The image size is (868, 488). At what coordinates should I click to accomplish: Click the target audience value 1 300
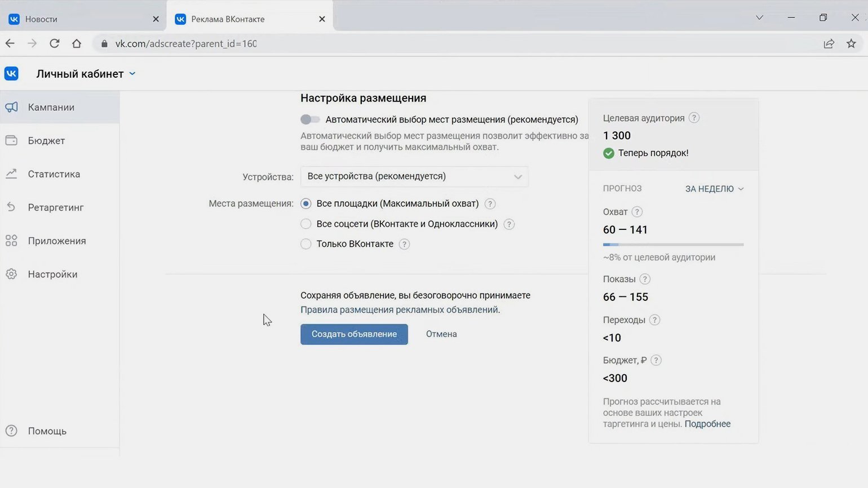pyautogui.click(x=617, y=135)
